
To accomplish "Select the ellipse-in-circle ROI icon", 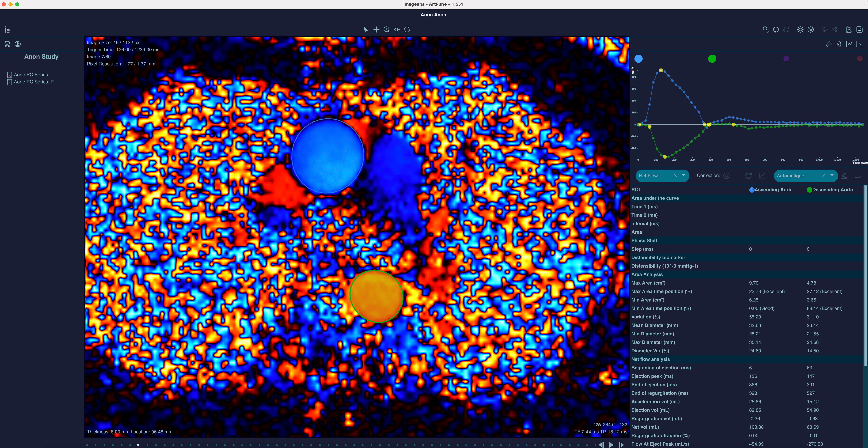I will 800,30.
